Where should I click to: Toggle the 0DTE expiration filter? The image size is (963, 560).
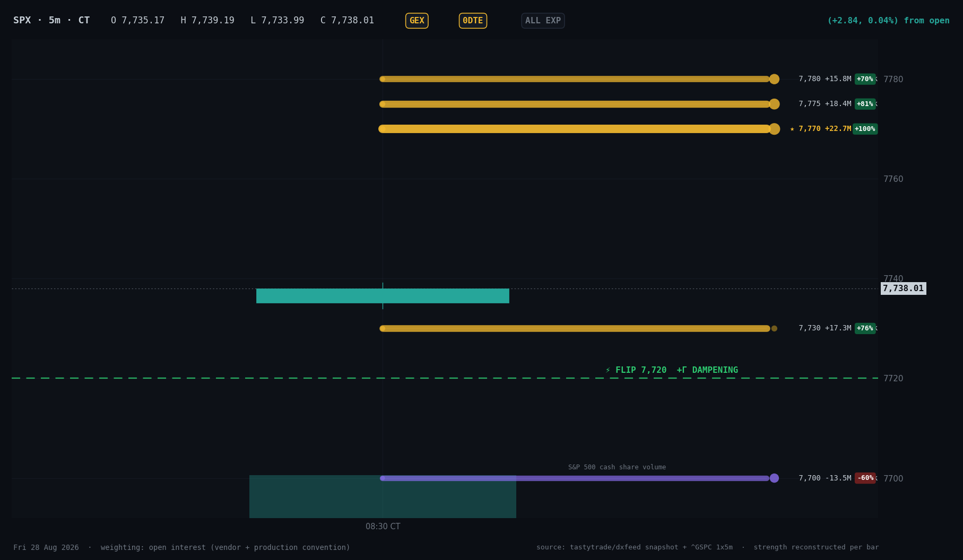pyautogui.click(x=473, y=21)
